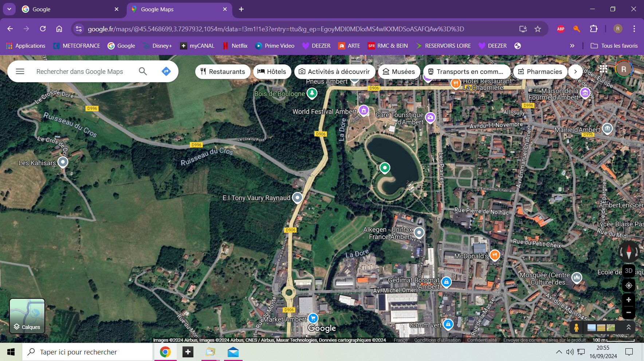Zoom out with the minus button
The height and width of the screenshot is (361, 644).
629,313
